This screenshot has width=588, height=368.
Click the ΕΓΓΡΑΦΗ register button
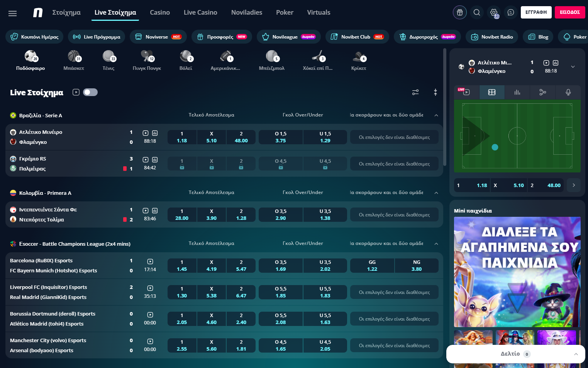536,12
